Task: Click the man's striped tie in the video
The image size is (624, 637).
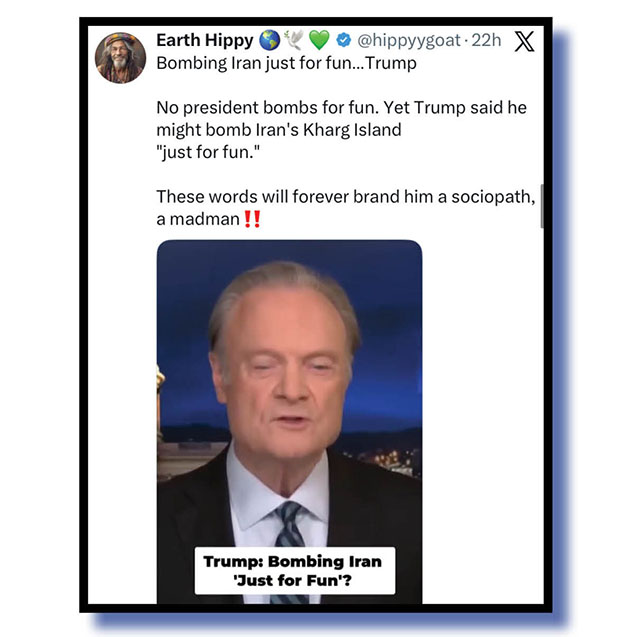Action: click(x=291, y=528)
